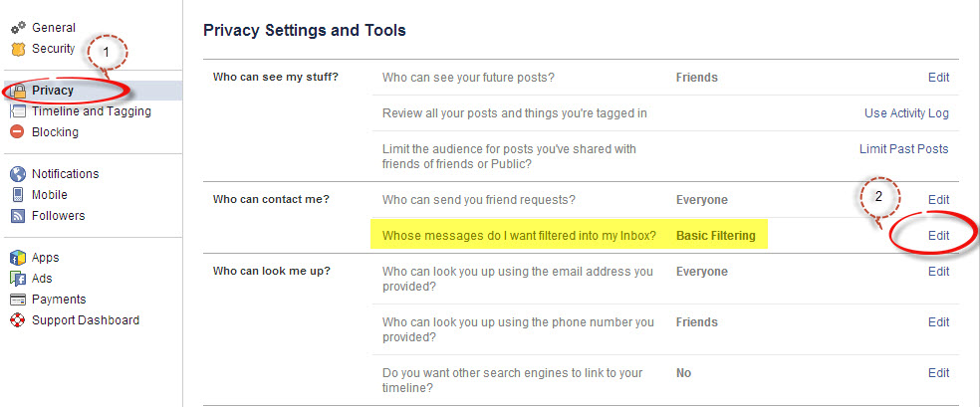Click the red Blocking icon
980x407 pixels.
pyautogui.click(x=17, y=132)
